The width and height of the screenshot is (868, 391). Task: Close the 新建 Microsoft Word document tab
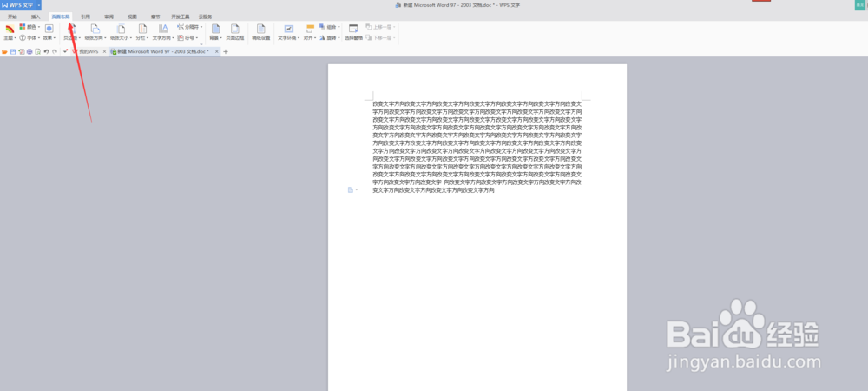pyautogui.click(x=216, y=51)
